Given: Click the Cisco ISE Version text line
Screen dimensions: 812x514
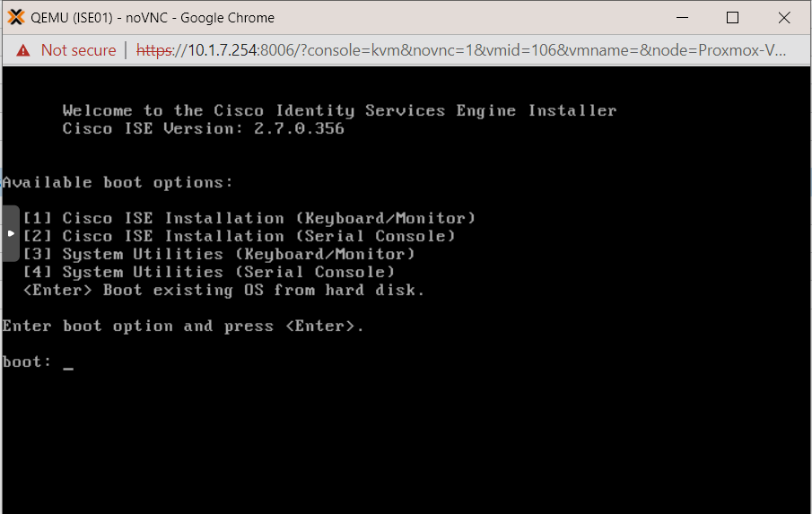Looking at the screenshot, I should 204,128.
